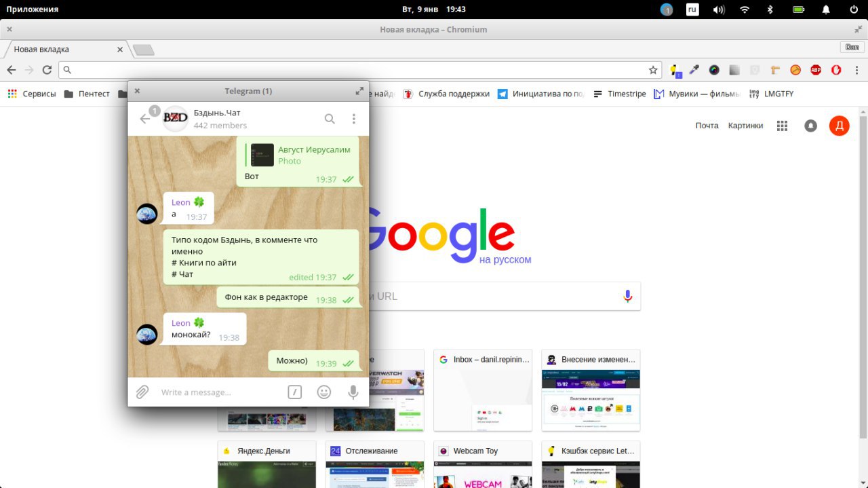Search within the Бздынь.Чат conversation
Image resolution: width=868 pixels, height=488 pixels.
330,119
